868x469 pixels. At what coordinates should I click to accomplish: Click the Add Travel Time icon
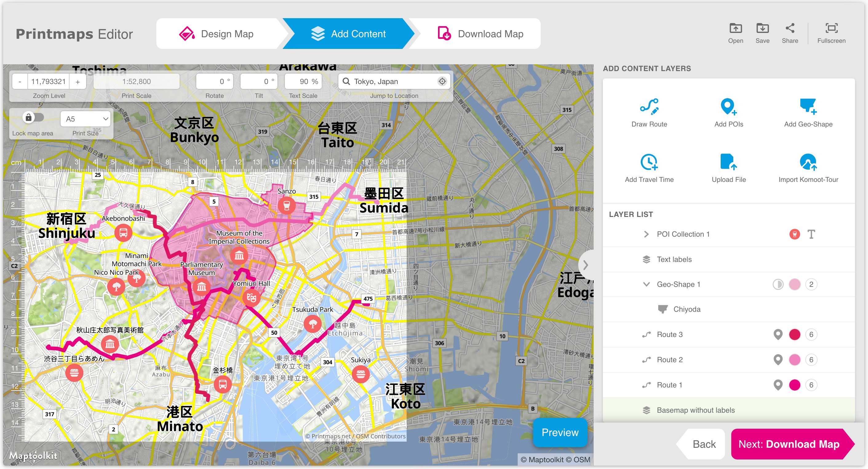(x=649, y=162)
